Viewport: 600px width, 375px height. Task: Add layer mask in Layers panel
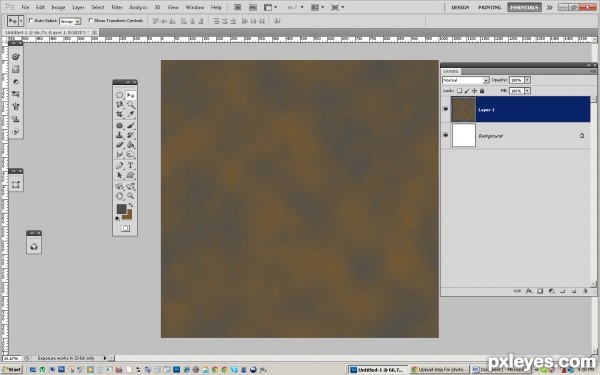540,291
